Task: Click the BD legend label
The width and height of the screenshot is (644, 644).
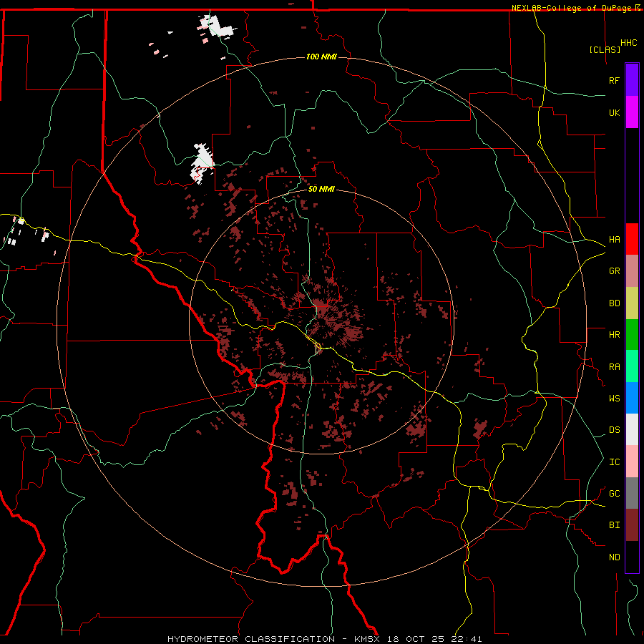Action: [x=614, y=303]
